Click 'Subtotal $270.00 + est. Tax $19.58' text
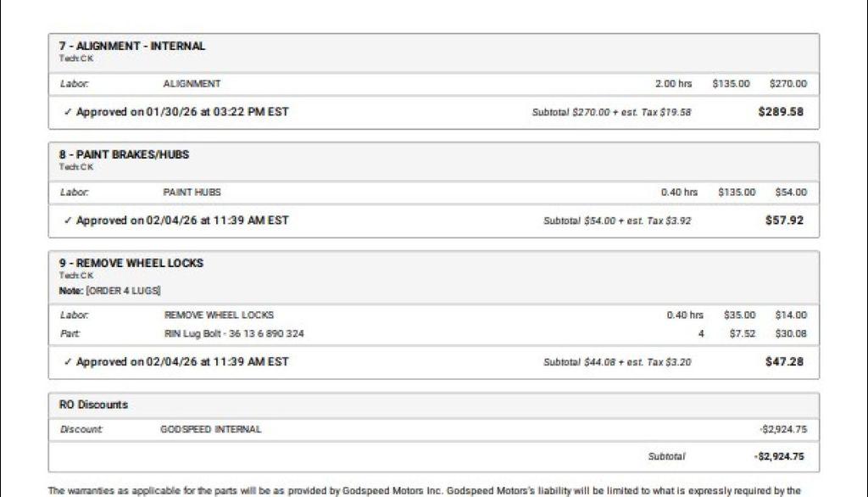 611,112
